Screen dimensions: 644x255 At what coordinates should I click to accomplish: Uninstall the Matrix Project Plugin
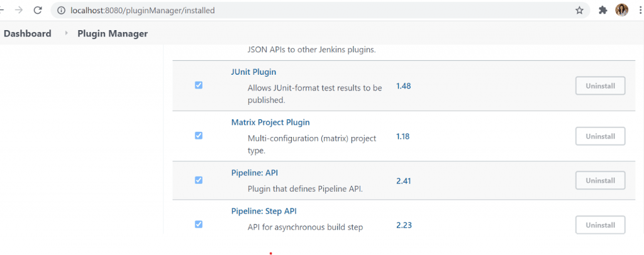[600, 136]
